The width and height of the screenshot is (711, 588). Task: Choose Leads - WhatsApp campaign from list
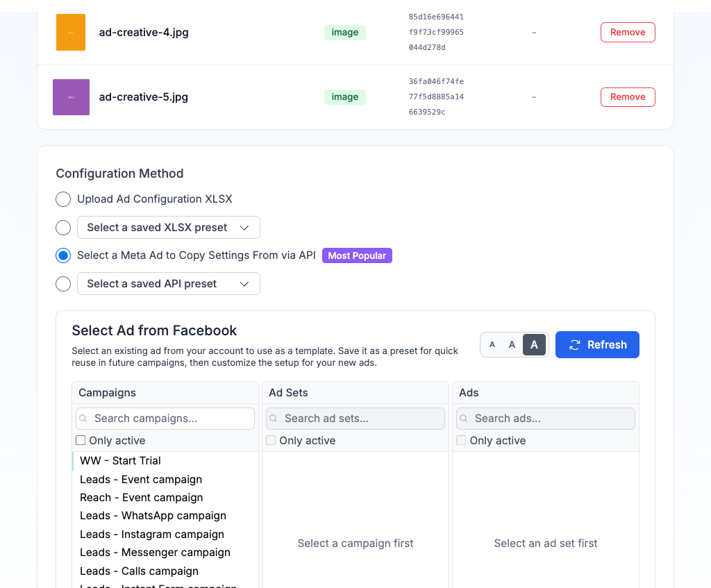[x=153, y=516]
